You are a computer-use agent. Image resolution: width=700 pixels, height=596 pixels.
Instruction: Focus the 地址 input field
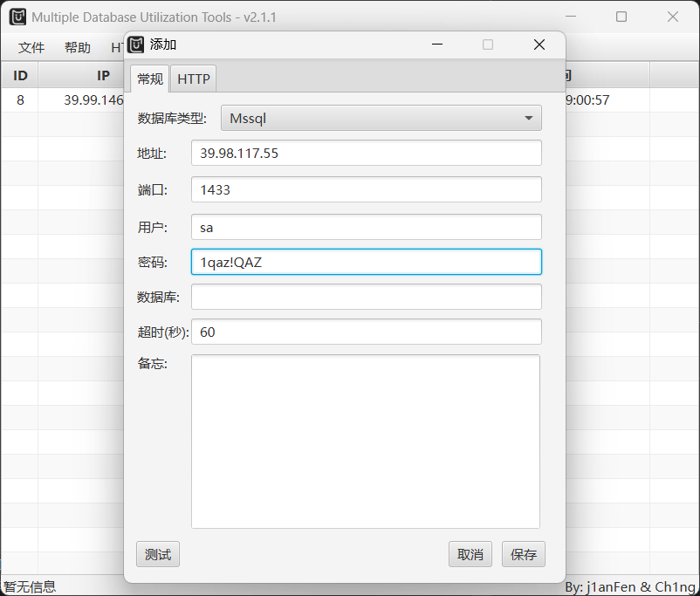[x=366, y=153]
